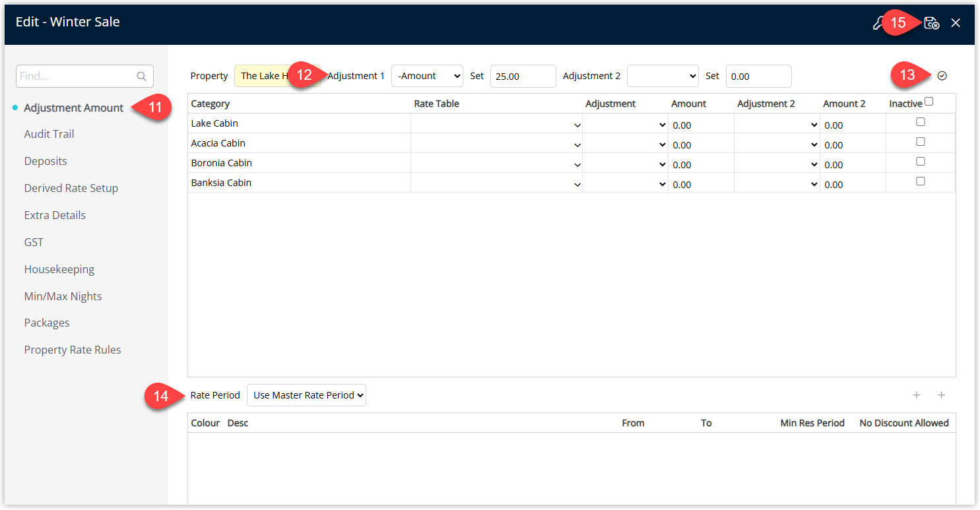
Task: Open the Adjustment 1 dropdown showing -Amount
Action: click(428, 76)
